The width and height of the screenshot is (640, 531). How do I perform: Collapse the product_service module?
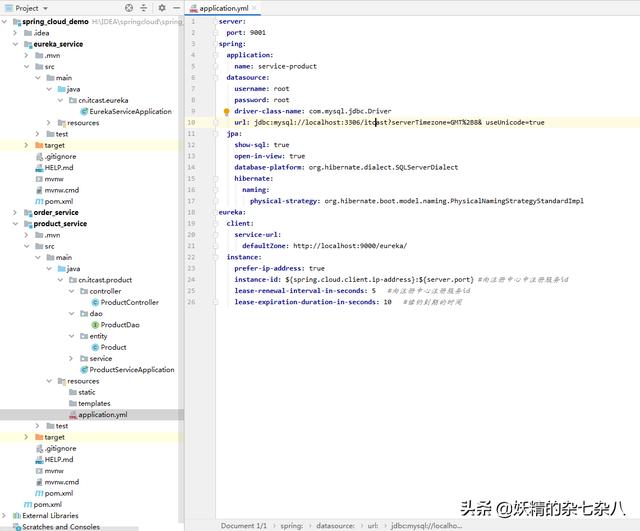[15, 224]
